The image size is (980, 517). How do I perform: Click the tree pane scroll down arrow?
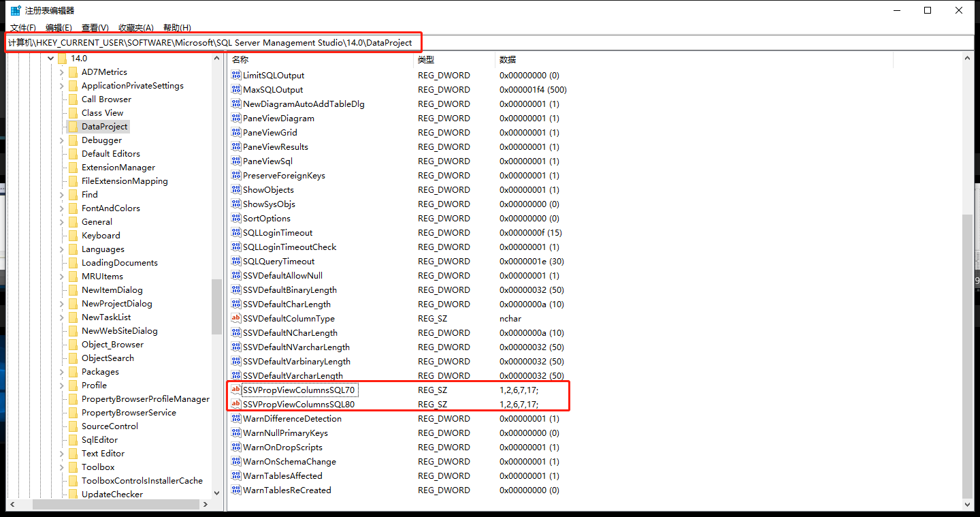pos(216,492)
